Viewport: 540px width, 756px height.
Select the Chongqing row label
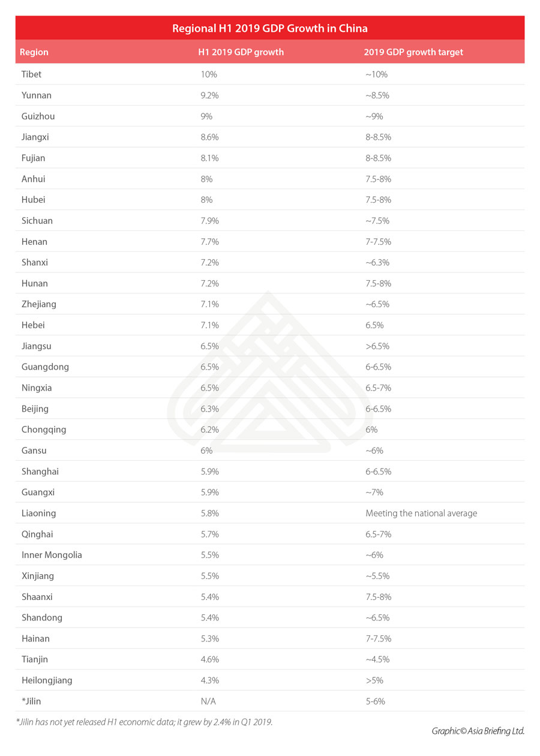(x=44, y=430)
